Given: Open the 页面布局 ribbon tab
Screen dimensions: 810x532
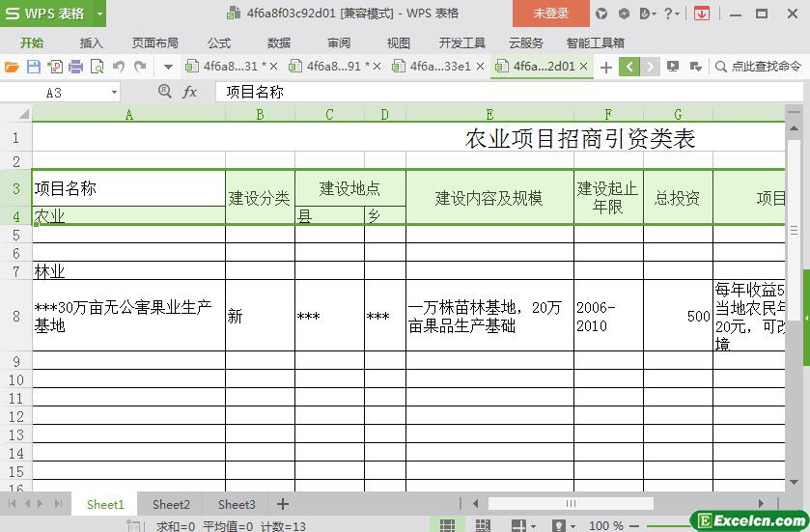Looking at the screenshot, I should 155,42.
